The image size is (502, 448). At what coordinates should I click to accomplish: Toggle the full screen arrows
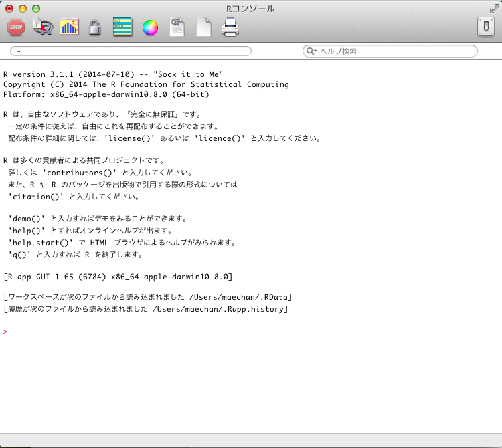[x=494, y=9]
